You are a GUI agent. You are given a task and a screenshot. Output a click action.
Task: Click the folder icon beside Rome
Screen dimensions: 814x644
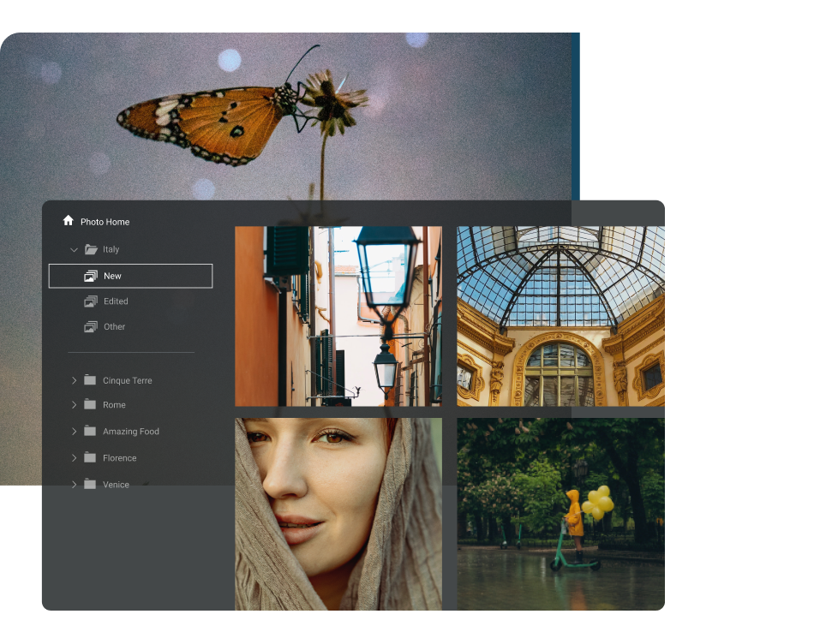[90, 404]
